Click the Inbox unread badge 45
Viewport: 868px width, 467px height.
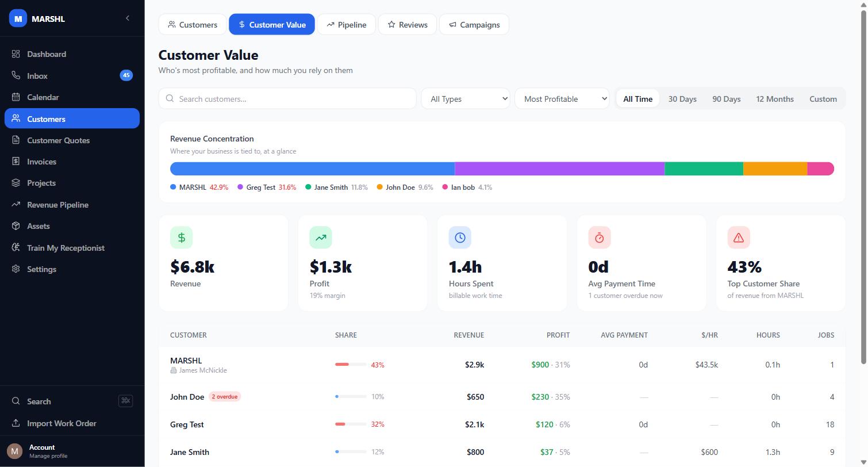coord(126,75)
